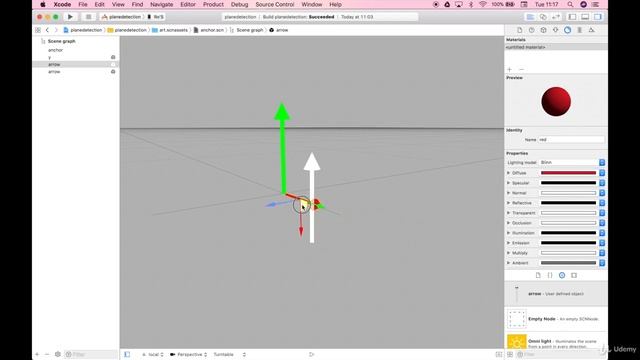Toggle the debug area visibility
This screenshot has height=360, width=640.
[585, 17]
